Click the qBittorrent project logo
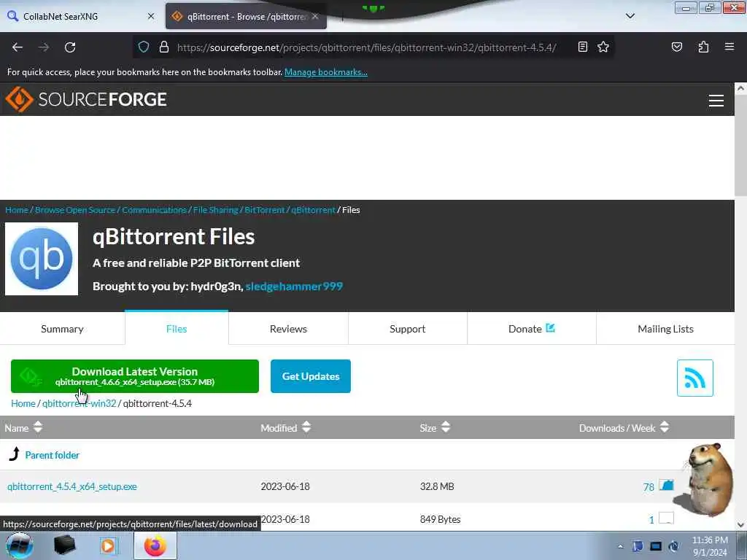747x560 pixels. [x=42, y=259]
